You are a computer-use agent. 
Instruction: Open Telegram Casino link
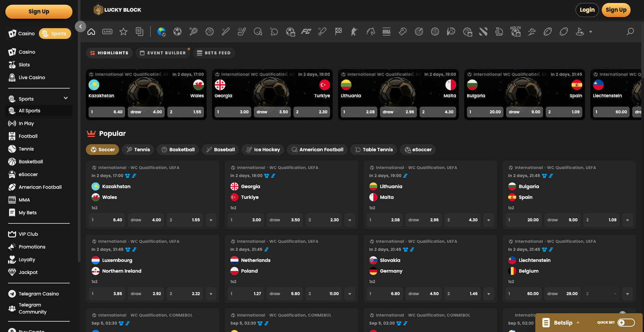(39, 294)
